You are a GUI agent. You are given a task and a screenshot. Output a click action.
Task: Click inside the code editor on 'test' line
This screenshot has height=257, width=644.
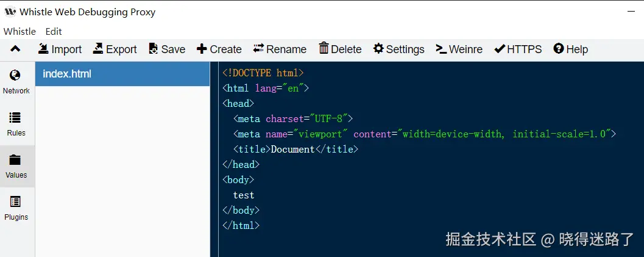(x=244, y=195)
